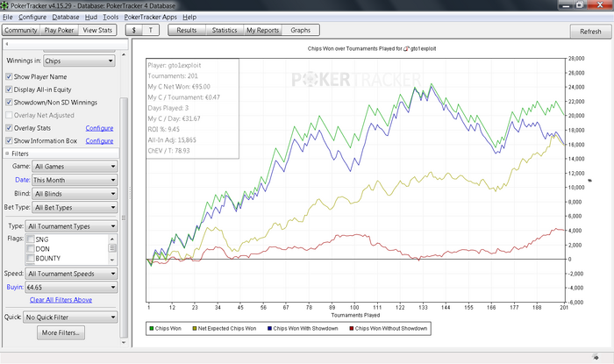Click the red Chips Won Without Showdown swatch

point(352,328)
